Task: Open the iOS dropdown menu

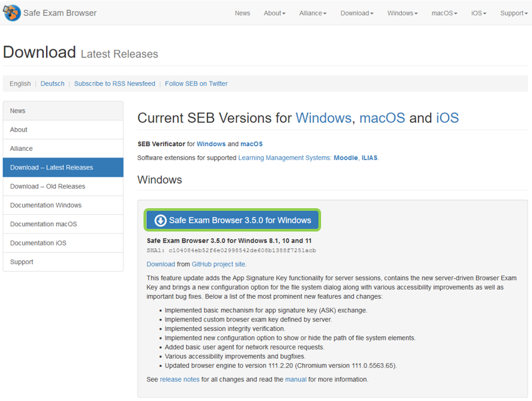Action: point(479,13)
